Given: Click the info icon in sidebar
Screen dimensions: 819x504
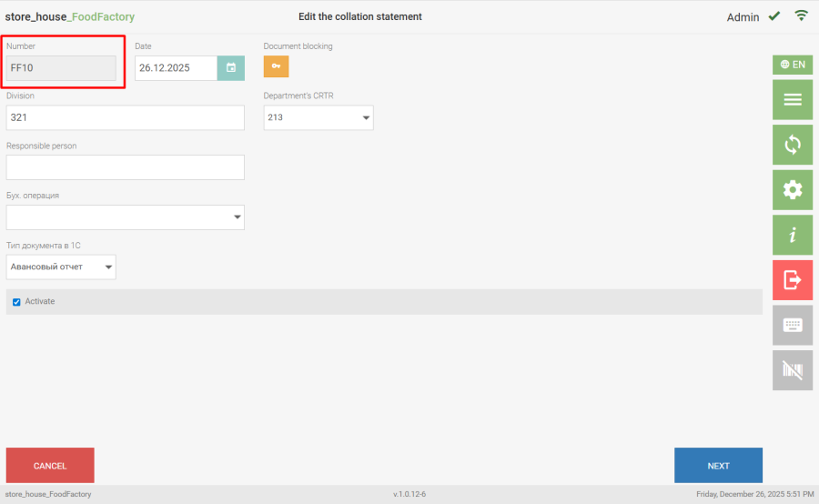Looking at the screenshot, I should point(792,236).
